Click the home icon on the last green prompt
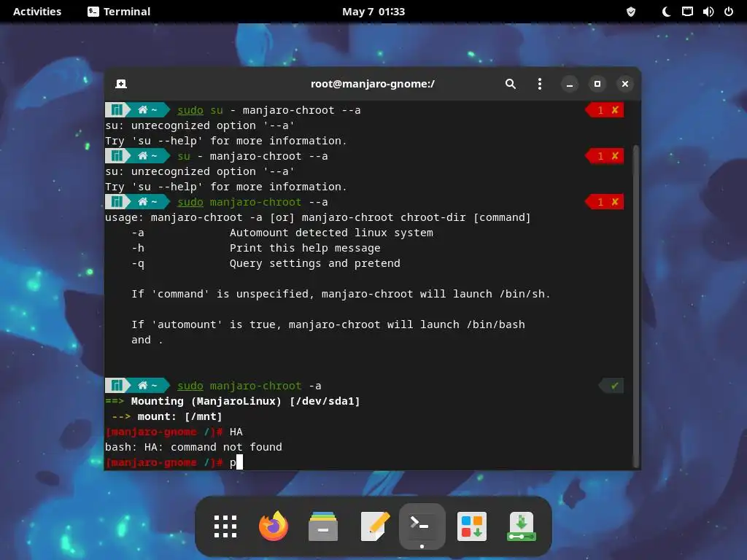This screenshot has height=560, width=747. (142, 386)
